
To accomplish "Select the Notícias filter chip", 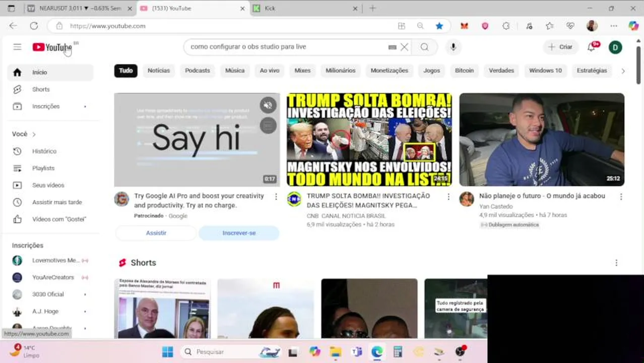I will coord(158,71).
